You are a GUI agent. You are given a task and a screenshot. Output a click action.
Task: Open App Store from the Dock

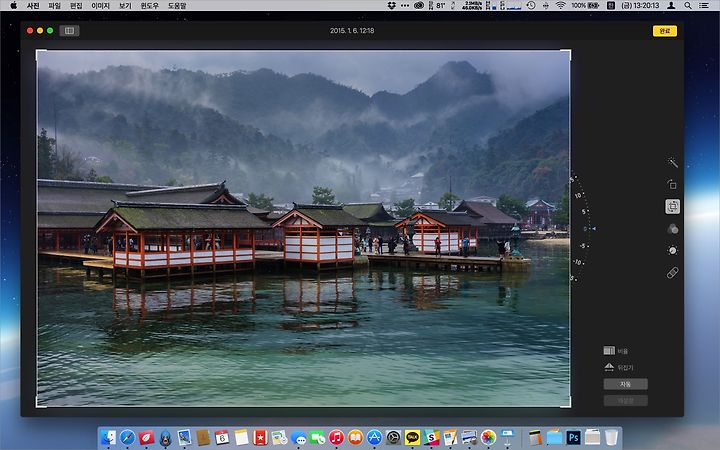[374, 438]
